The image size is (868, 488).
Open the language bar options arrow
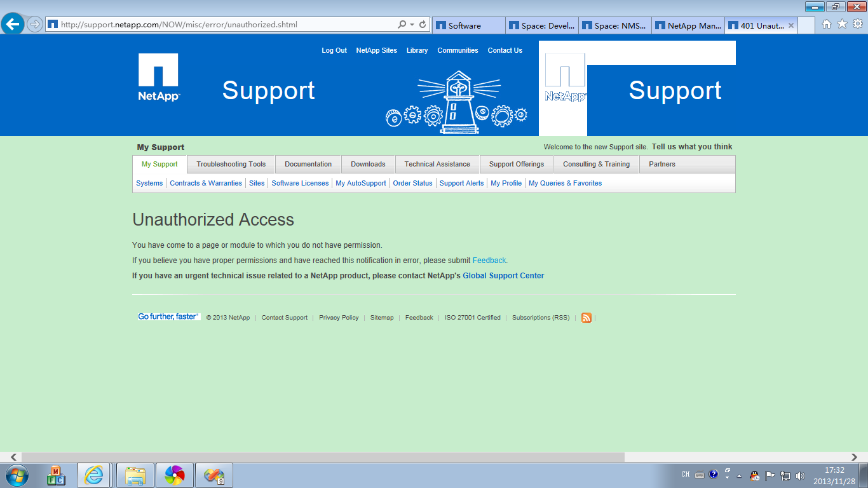(728, 478)
